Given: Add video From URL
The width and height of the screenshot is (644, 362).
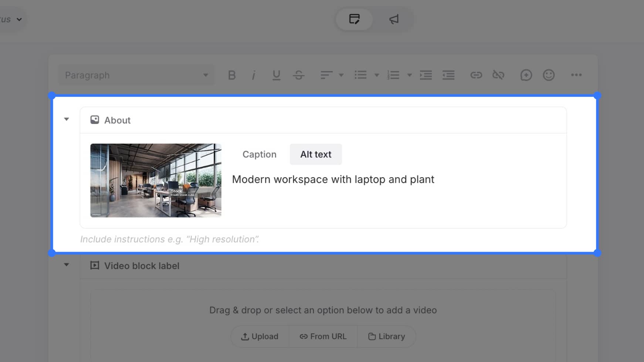Looking at the screenshot, I should 323,336.
